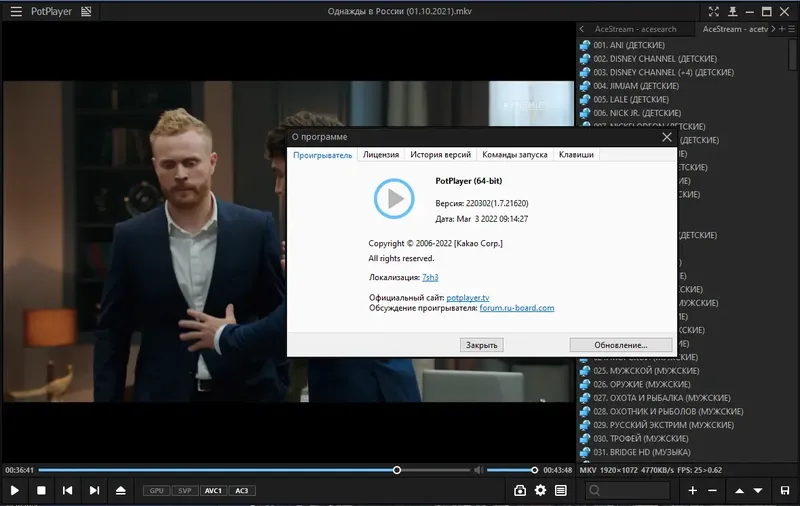Play the video
This screenshot has height=506, width=800.
(x=15, y=490)
